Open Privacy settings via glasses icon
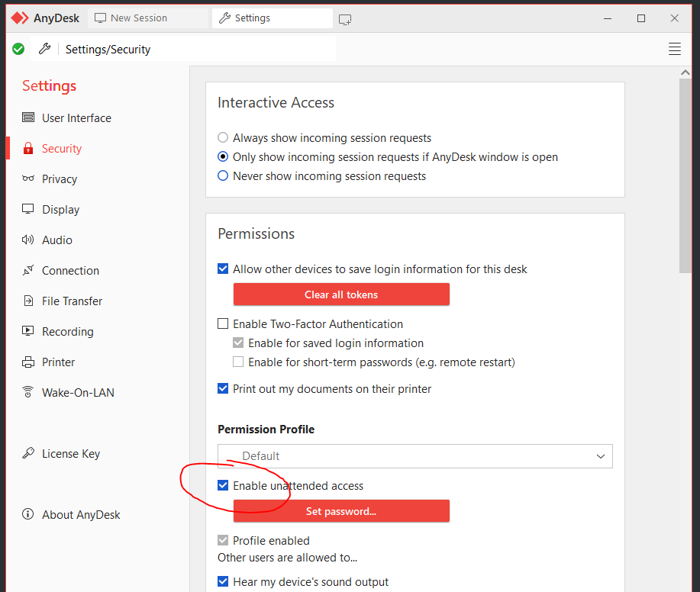Viewport: 700px width, 592px height. click(x=28, y=179)
